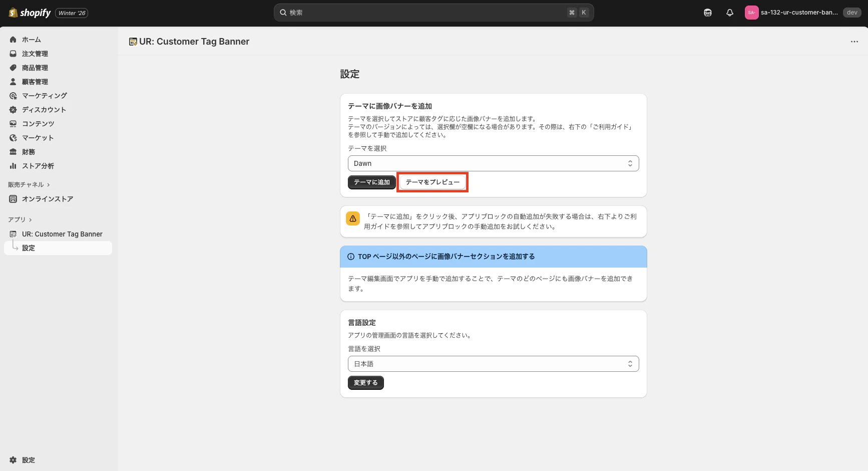Click the オンラインストア storefront icon

pos(13,199)
